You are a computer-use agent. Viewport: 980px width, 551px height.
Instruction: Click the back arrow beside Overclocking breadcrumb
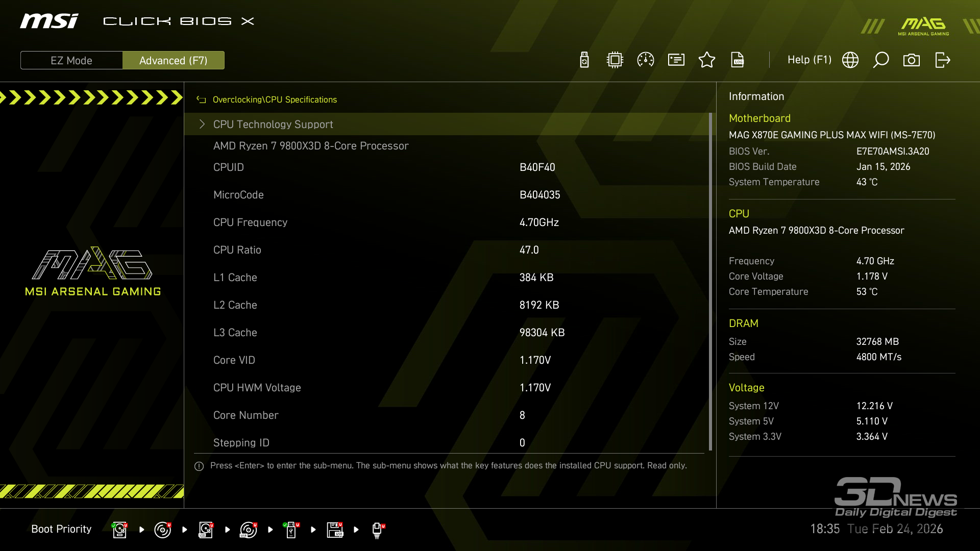point(202,100)
